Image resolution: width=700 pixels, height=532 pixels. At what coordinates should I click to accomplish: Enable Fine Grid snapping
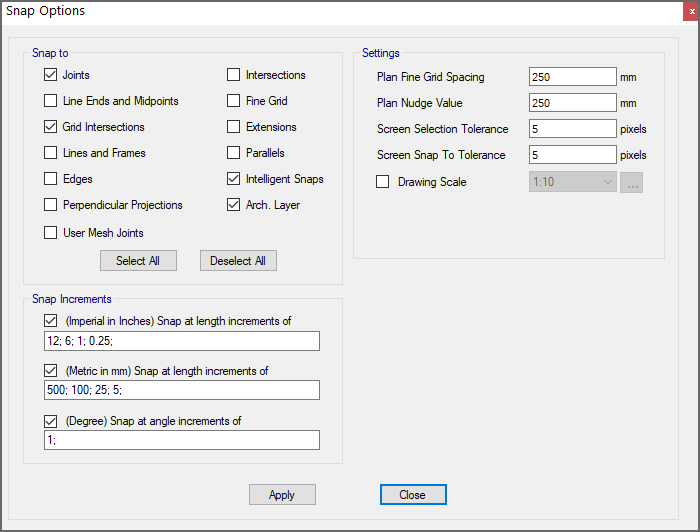(234, 101)
